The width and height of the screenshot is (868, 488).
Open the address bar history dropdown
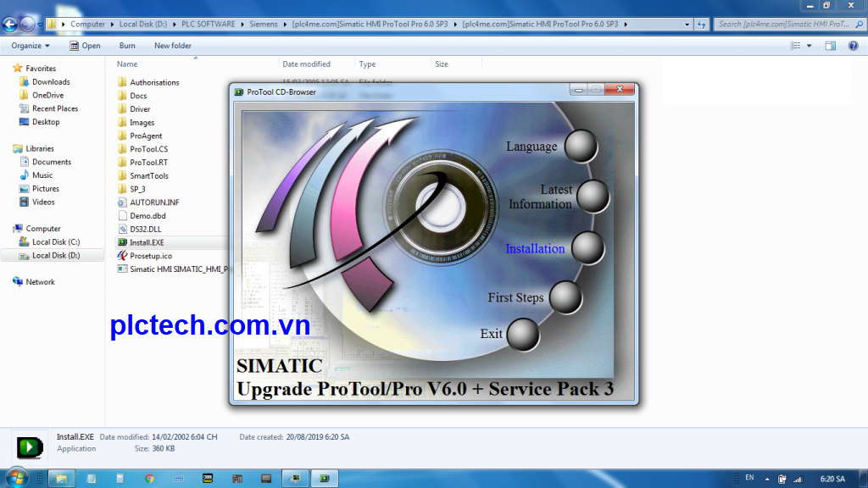pyautogui.click(x=687, y=25)
